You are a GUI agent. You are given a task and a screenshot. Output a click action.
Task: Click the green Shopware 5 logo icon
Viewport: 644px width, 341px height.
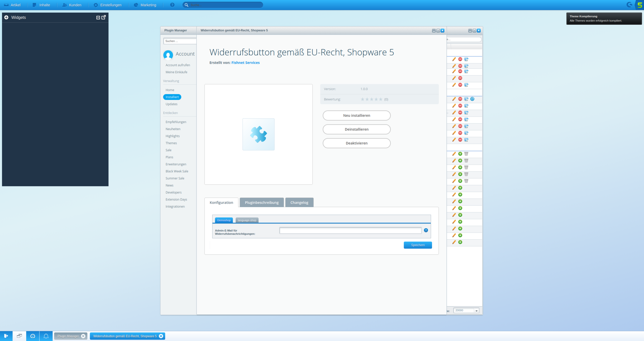(640, 5)
